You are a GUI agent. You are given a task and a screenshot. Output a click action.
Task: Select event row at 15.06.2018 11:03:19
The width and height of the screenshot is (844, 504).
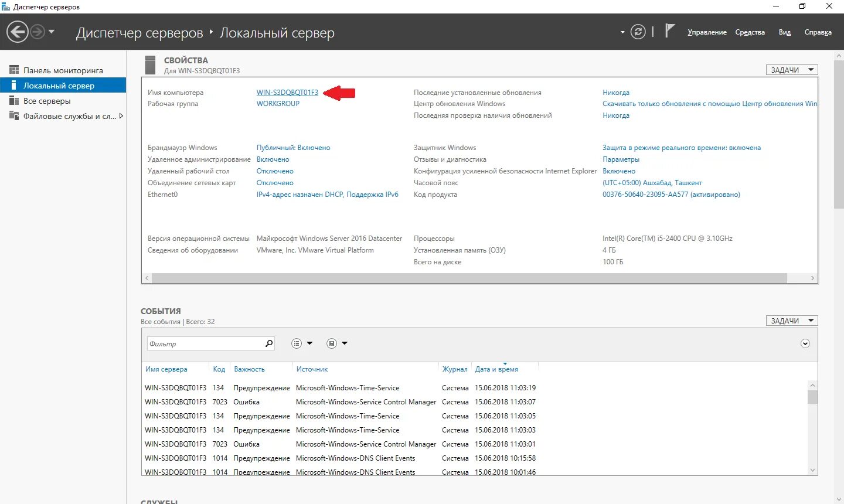[475, 388]
